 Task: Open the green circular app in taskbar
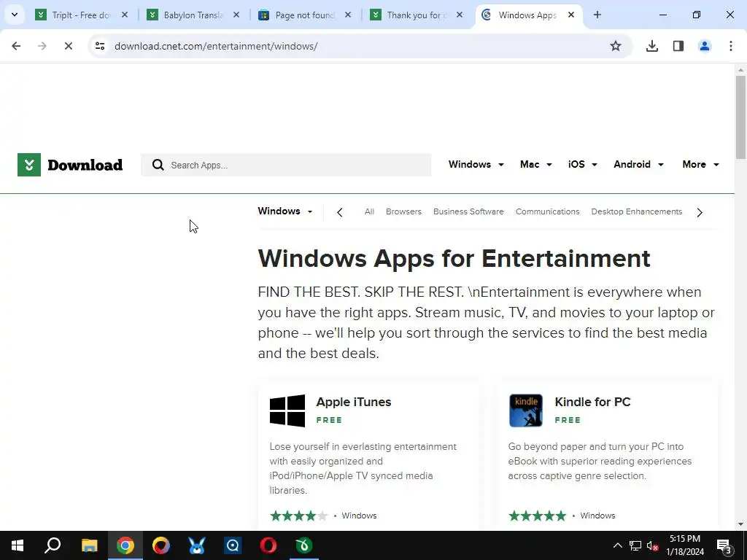(x=304, y=545)
